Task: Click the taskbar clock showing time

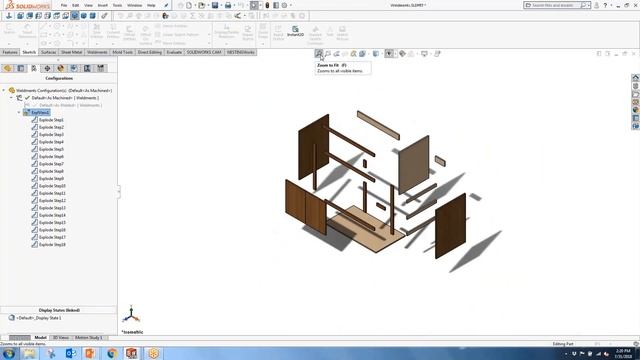Action: pos(623,353)
